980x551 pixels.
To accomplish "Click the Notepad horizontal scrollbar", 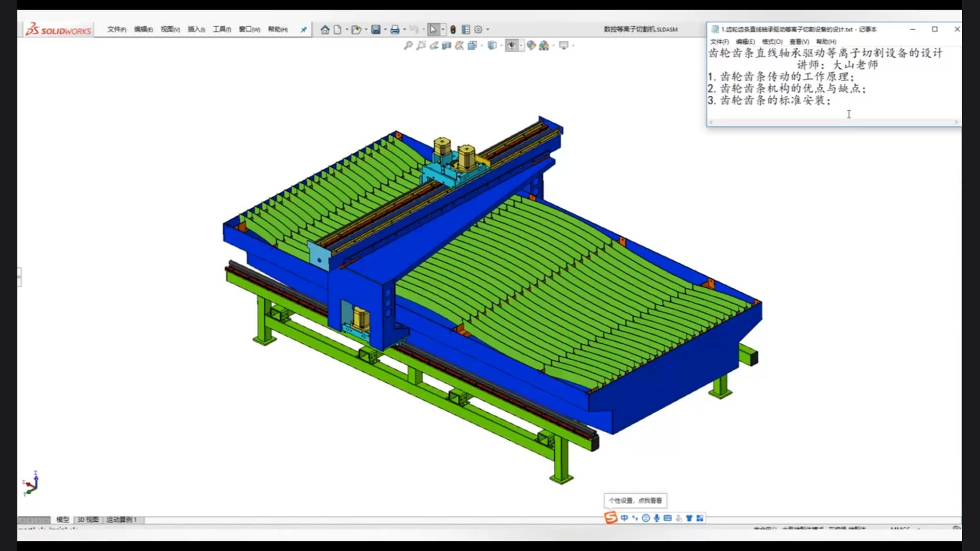I will pyautogui.click(x=834, y=122).
